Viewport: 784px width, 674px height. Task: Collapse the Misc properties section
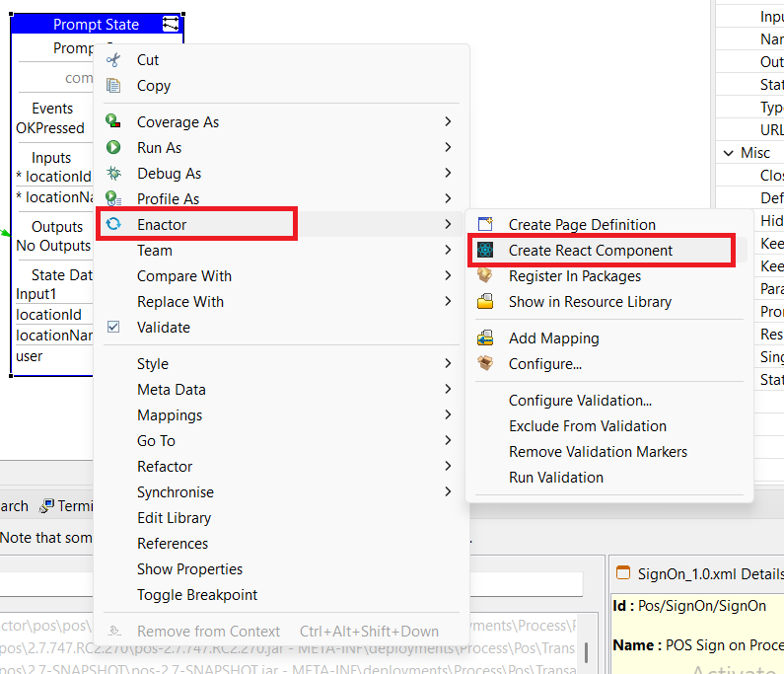pos(729,153)
